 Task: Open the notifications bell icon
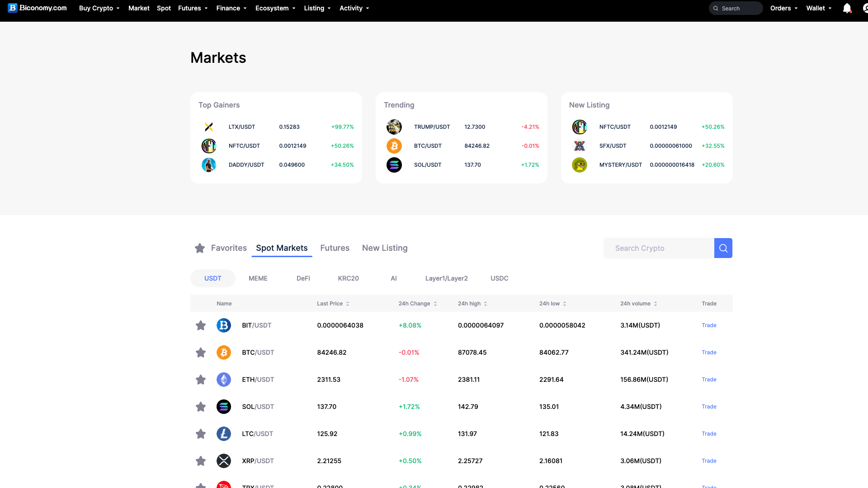click(x=847, y=8)
